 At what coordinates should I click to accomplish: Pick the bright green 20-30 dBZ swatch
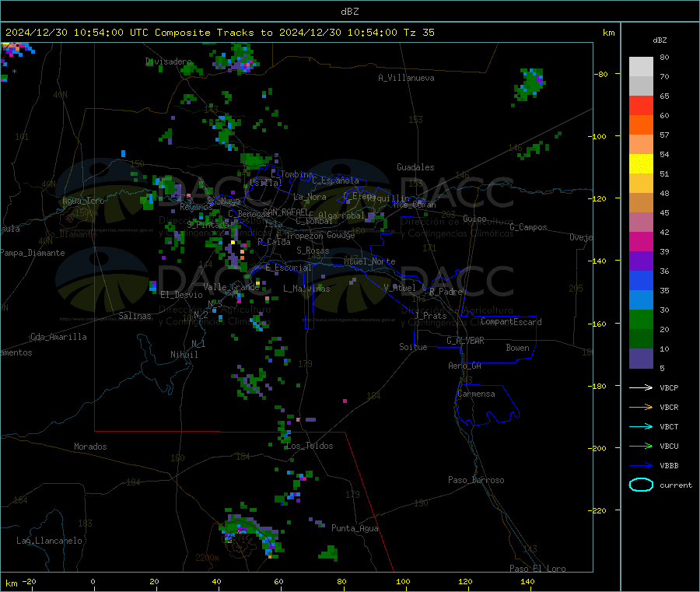coord(641,320)
